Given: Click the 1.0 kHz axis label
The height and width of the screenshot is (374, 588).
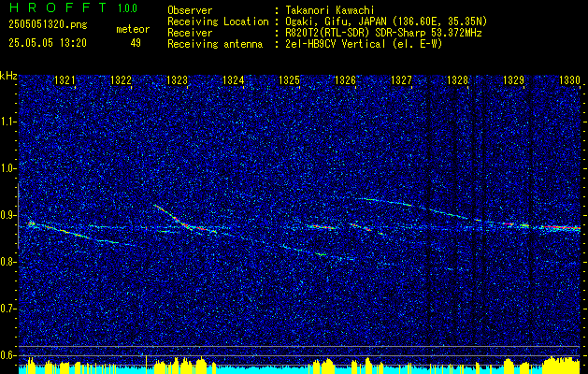Looking at the screenshot, I should coord(8,168).
